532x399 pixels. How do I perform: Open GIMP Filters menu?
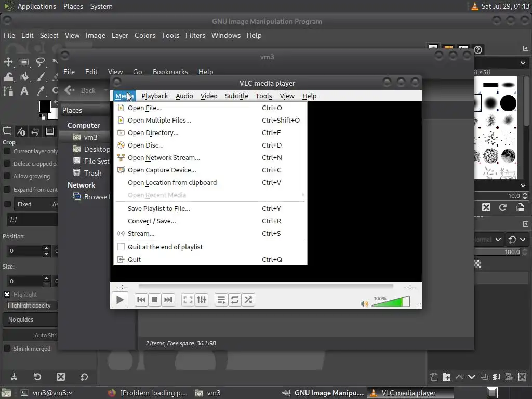195,36
